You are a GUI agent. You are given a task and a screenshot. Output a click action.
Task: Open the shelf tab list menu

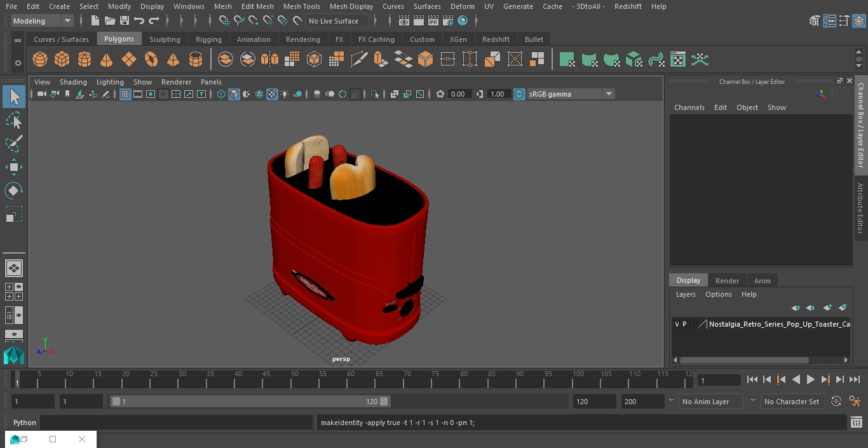(x=18, y=40)
